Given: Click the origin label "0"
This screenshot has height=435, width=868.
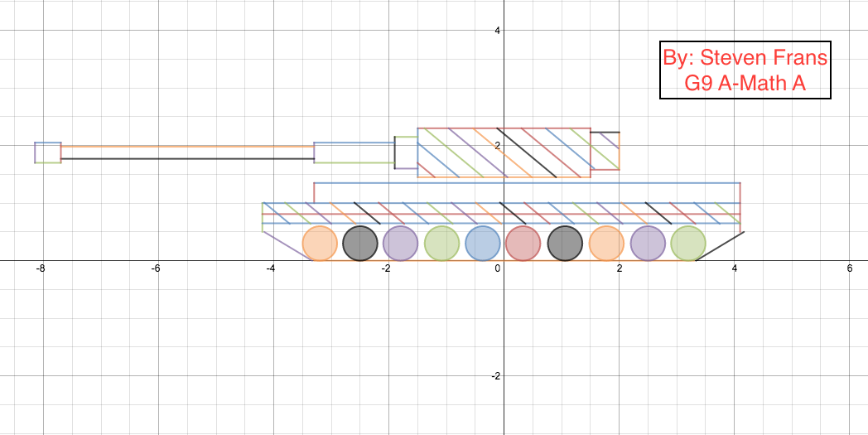Looking at the screenshot, I should click(x=498, y=268).
